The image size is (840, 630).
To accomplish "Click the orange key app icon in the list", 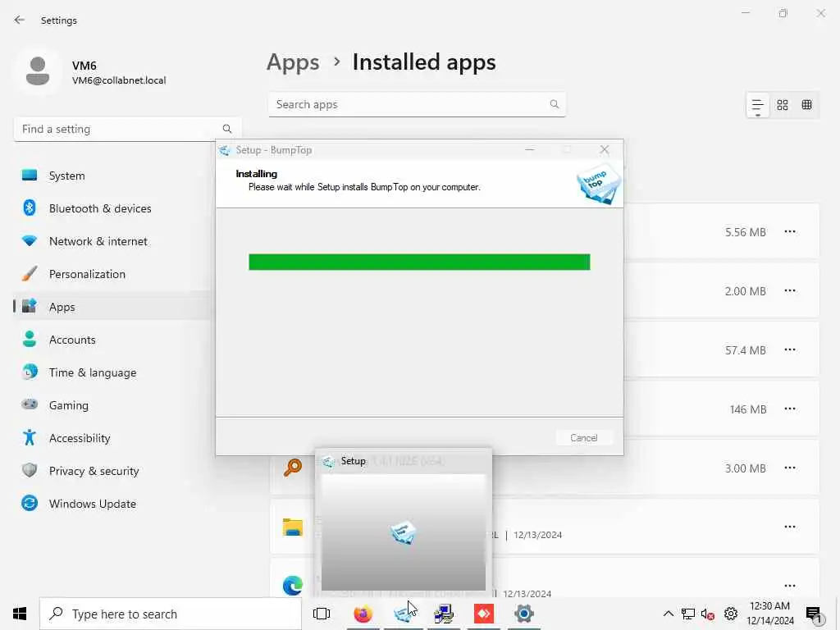I will (293, 468).
